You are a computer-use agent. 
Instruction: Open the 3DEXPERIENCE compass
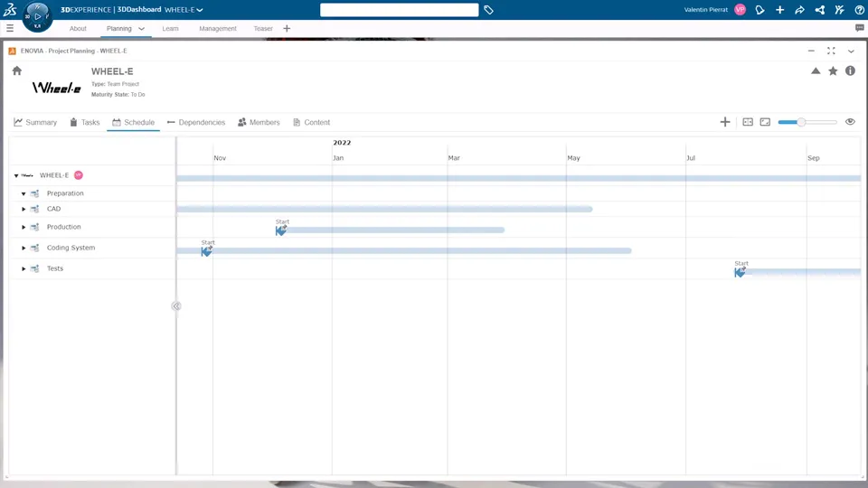[37, 14]
